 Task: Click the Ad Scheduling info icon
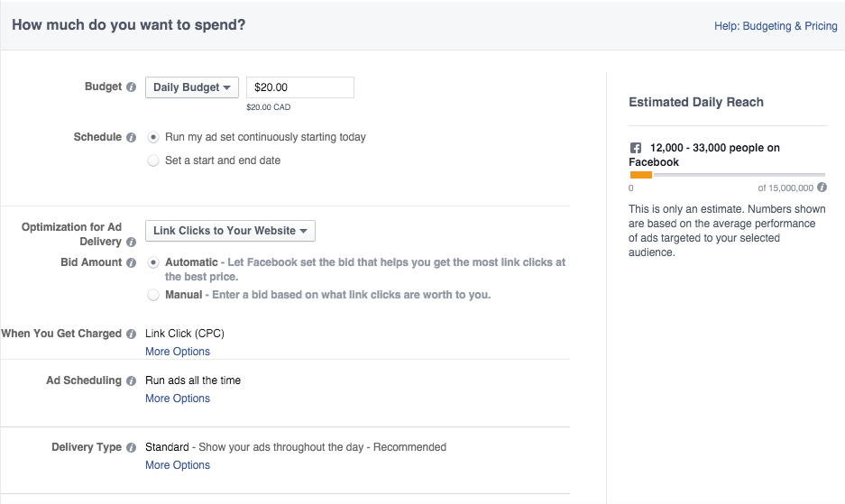(132, 380)
